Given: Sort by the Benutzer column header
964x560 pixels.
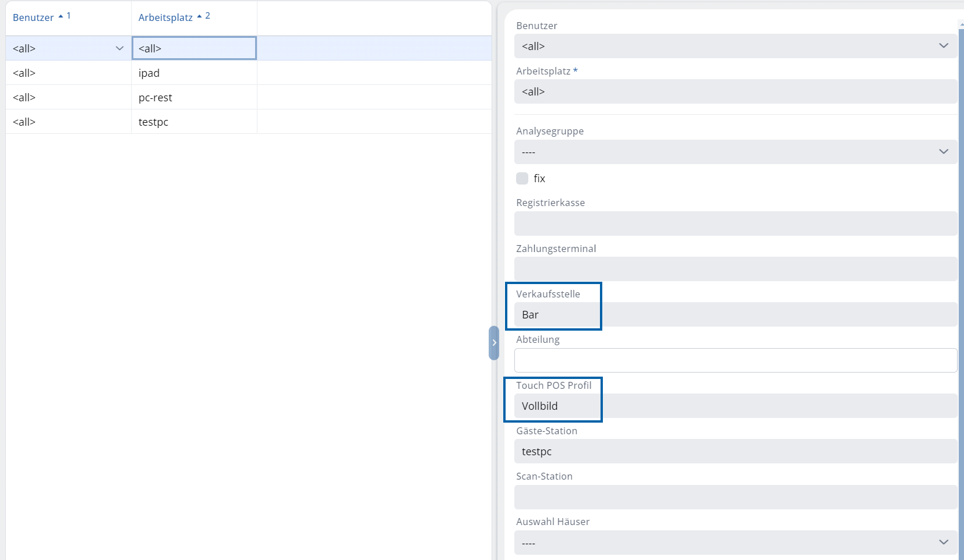Looking at the screenshot, I should (34, 17).
